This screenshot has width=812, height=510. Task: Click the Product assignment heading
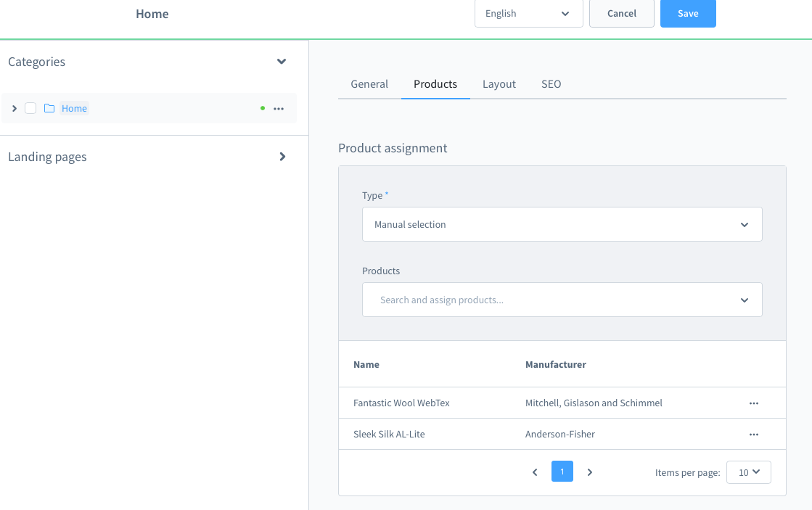pyautogui.click(x=393, y=148)
